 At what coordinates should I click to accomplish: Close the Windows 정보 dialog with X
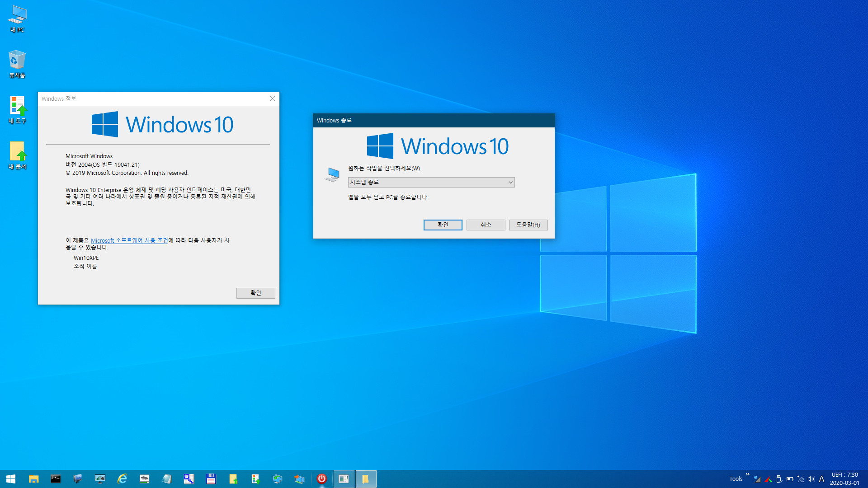[x=273, y=99]
